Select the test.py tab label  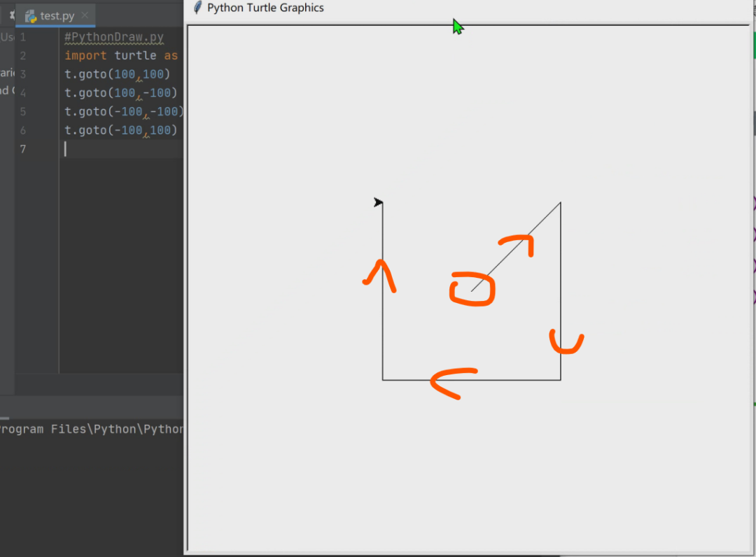(57, 16)
